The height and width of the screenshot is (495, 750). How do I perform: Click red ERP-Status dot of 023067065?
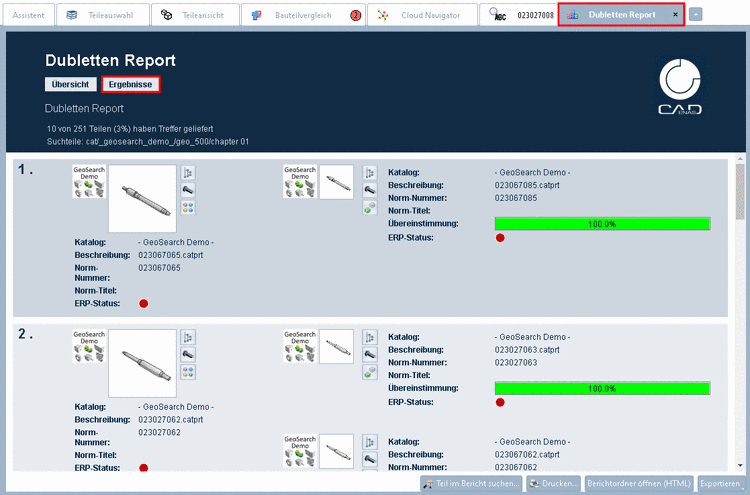click(x=143, y=303)
